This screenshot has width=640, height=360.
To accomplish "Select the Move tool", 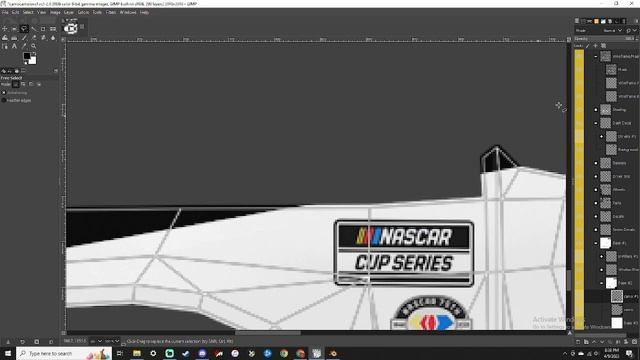I will pos(4,29).
